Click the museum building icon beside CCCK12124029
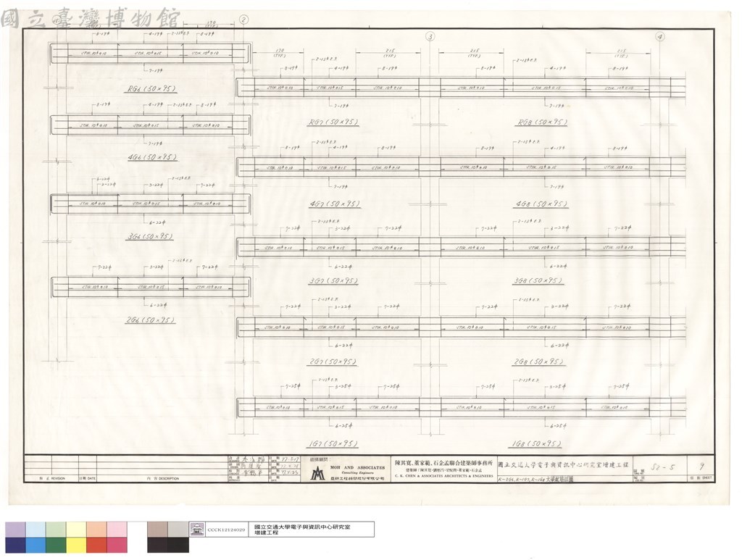The height and width of the screenshot is (560, 742). (x=197, y=530)
